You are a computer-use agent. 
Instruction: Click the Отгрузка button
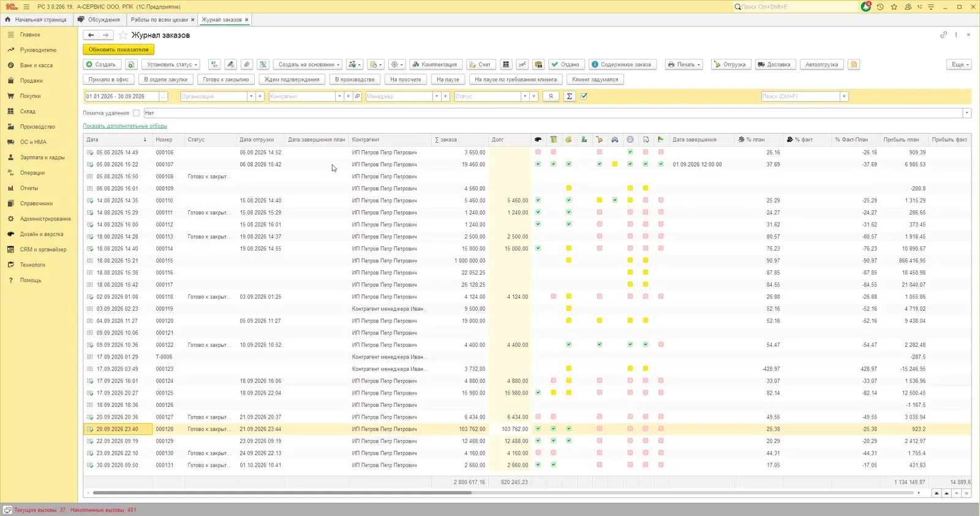click(730, 64)
